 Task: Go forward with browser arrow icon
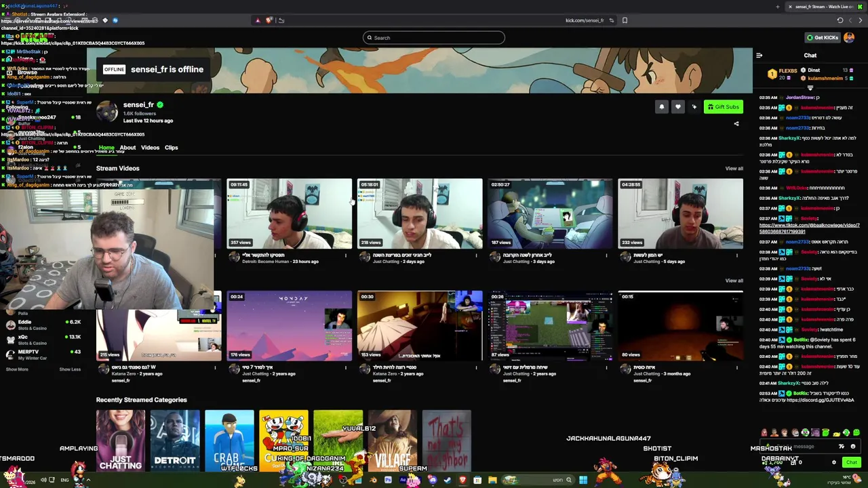(x=860, y=20)
